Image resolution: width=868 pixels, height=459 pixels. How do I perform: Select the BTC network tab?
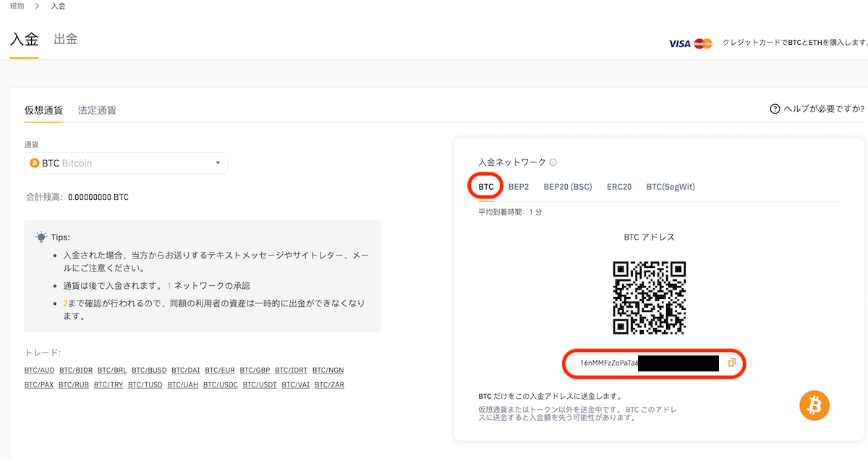486,187
